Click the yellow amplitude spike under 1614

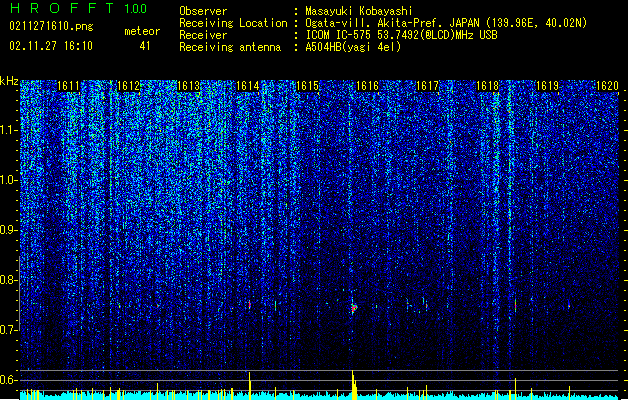coord(250,386)
